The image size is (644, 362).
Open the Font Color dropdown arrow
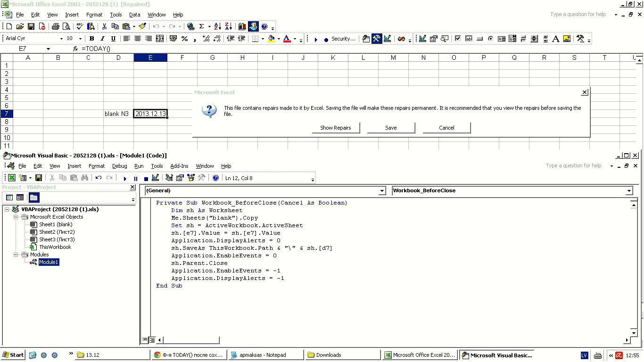pyautogui.click(x=295, y=39)
